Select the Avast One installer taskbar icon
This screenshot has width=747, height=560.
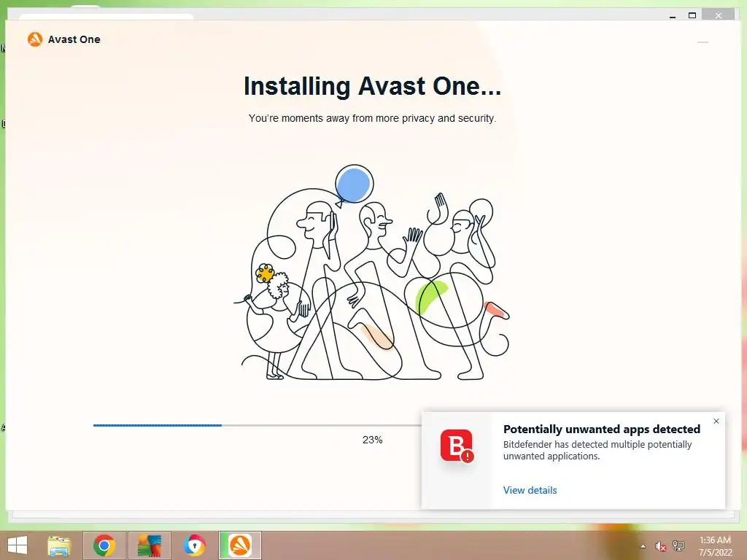240,545
